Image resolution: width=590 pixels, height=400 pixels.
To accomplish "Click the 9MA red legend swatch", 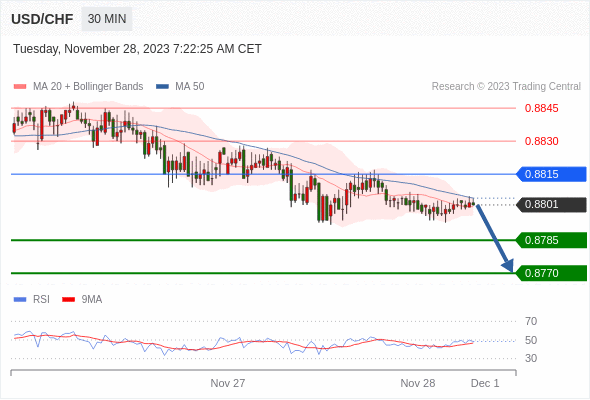I will [x=68, y=300].
